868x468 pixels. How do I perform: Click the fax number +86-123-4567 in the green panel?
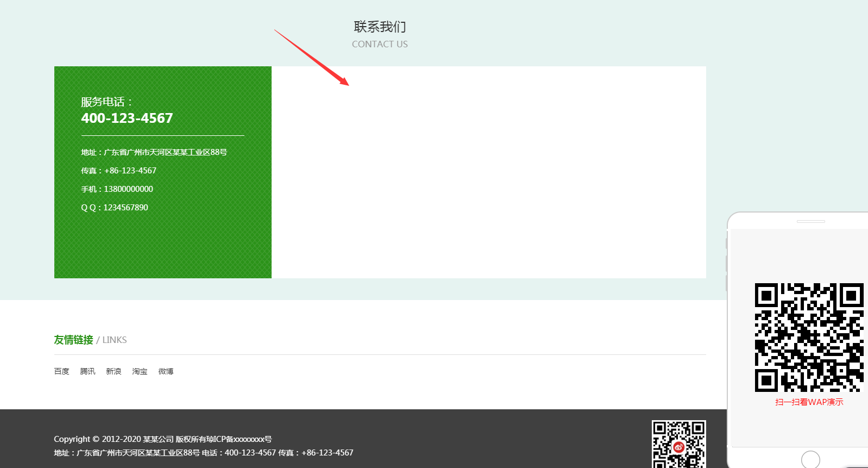(130, 171)
